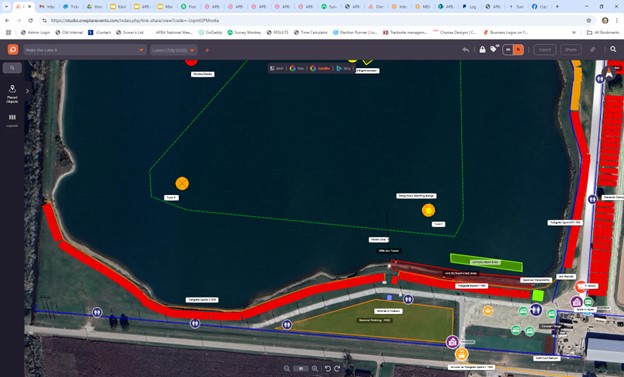Switch units to the m segment
The image size is (624, 377).
[x=508, y=50]
